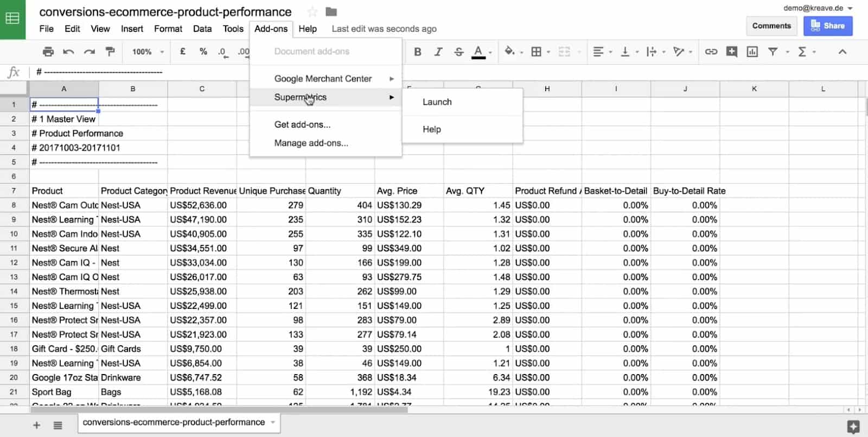Screen dimensions: 868x437
Task: Click the Filter funnel icon
Action: [773, 52]
